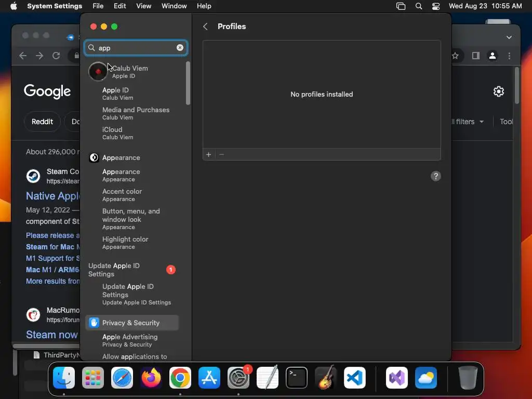Click the search field containing 'app'

(x=136, y=48)
